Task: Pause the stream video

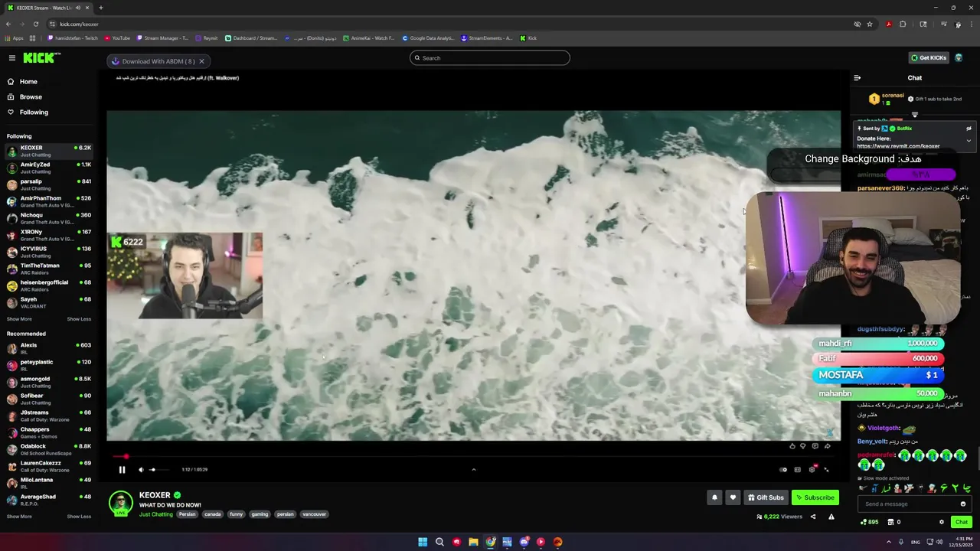Action: 122,470
